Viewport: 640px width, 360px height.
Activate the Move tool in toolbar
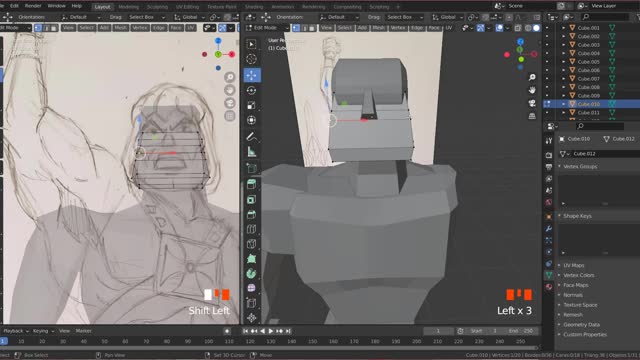(251, 75)
